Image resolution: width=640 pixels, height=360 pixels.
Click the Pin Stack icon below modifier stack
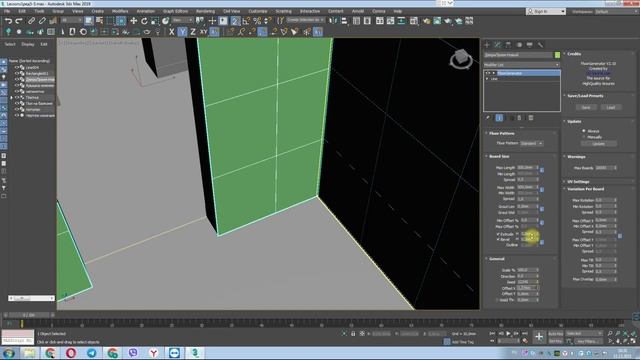(488, 118)
